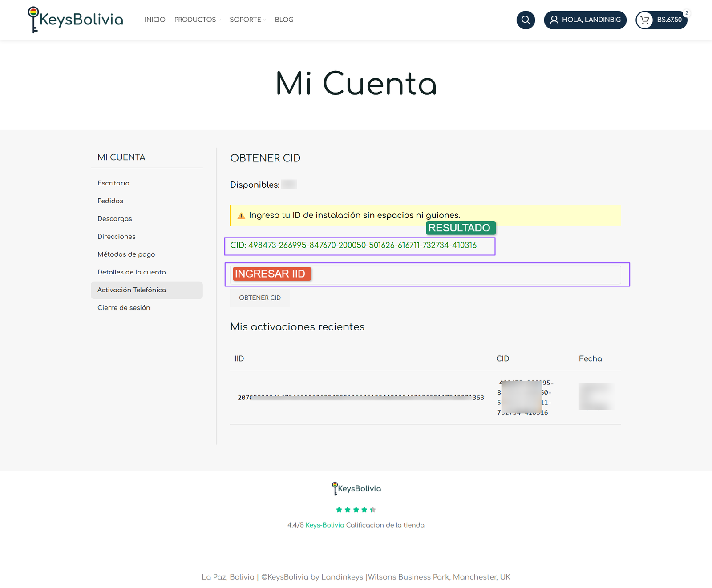
Task: Click Cierre de sesión to log out
Action: click(x=124, y=308)
